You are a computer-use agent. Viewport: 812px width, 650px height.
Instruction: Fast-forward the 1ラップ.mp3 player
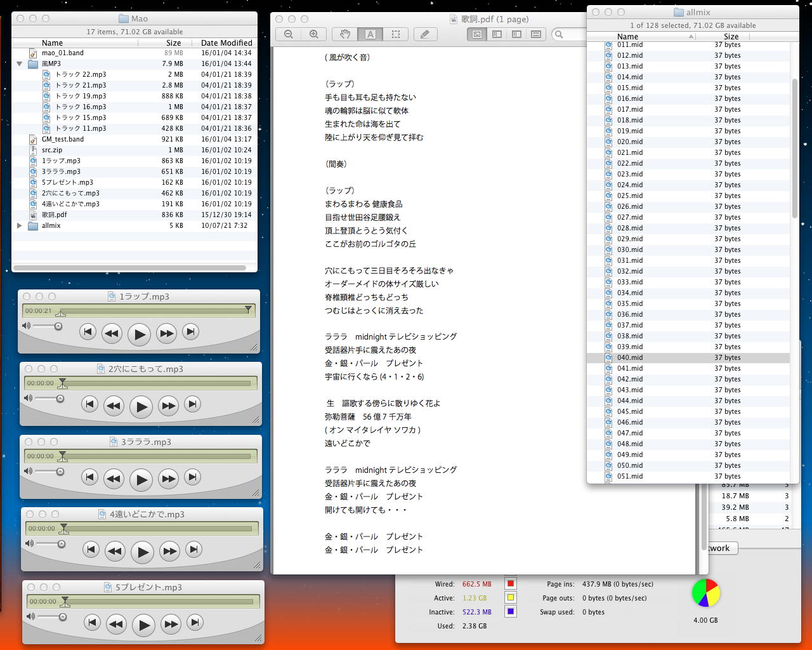166,333
